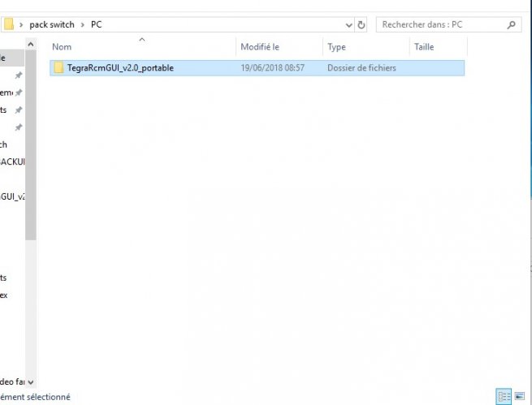Click the navigation pane scrollbar thumb

[x=31, y=145]
